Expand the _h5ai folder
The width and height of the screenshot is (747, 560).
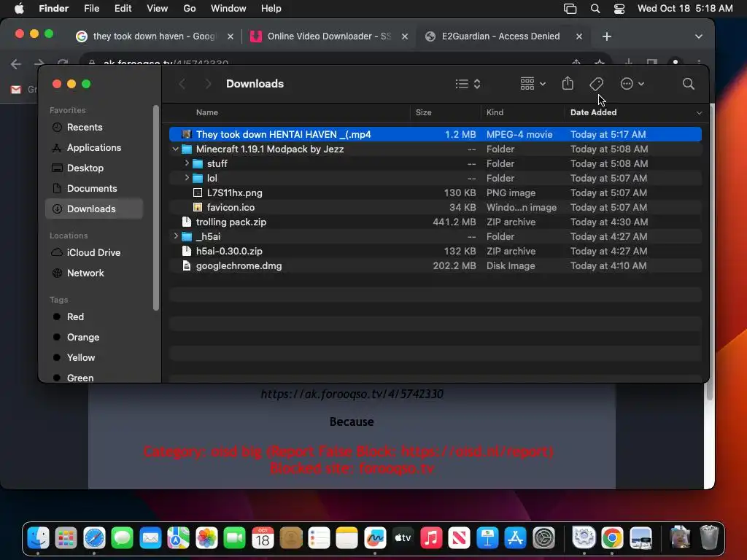(176, 236)
